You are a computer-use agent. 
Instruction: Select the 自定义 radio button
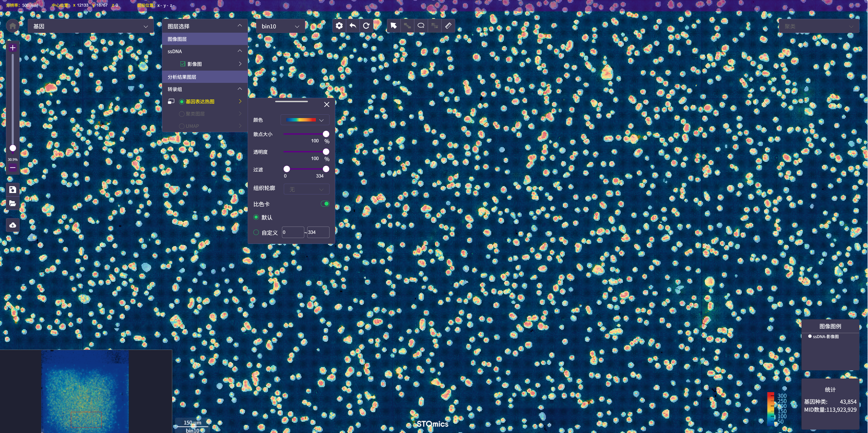pyautogui.click(x=256, y=232)
